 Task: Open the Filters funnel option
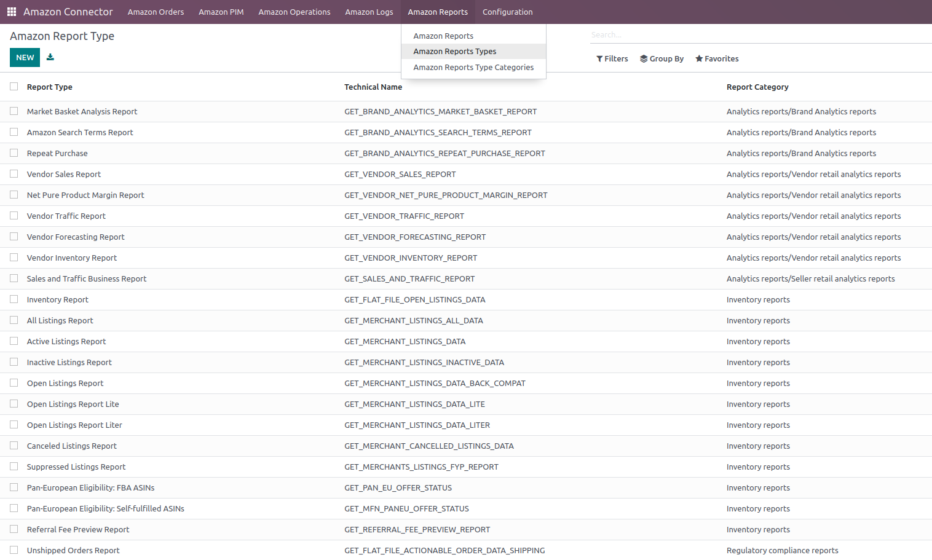612,59
